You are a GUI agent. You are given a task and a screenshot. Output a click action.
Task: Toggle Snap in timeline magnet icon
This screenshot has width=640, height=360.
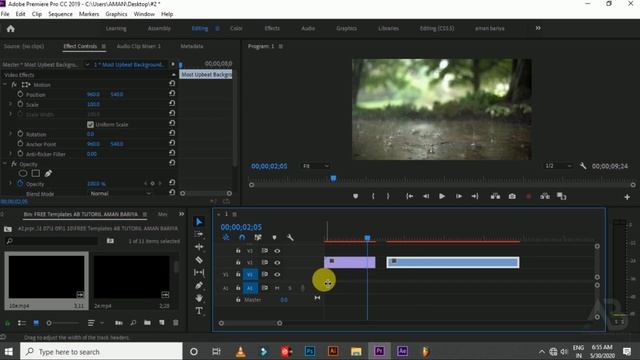242,238
